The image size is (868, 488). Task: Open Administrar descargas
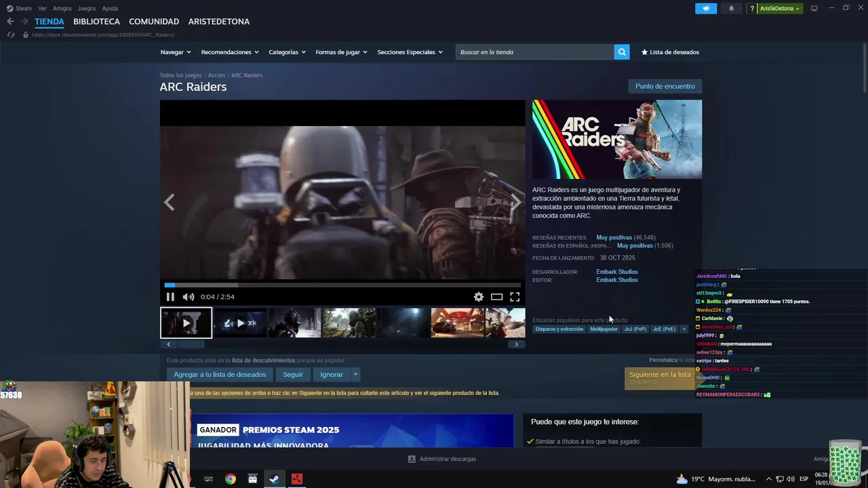(442, 459)
